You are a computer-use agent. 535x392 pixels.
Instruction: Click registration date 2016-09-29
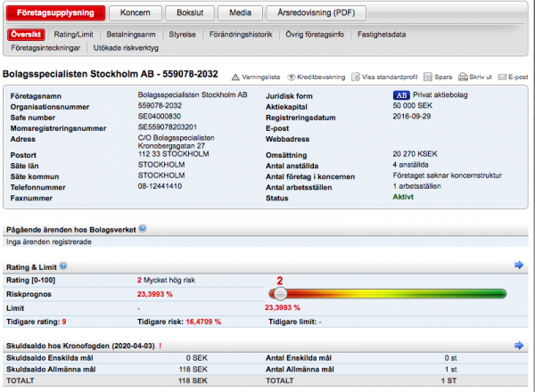click(411, 117)
